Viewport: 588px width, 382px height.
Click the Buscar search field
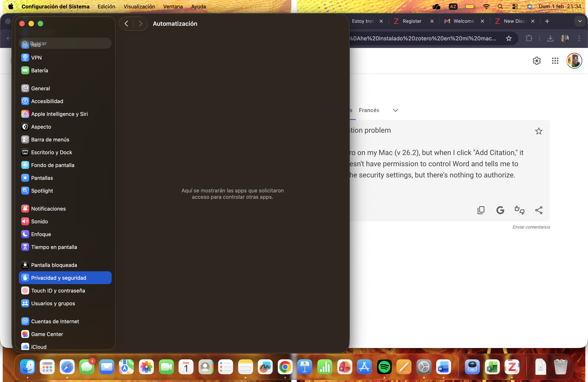(65, 43)
